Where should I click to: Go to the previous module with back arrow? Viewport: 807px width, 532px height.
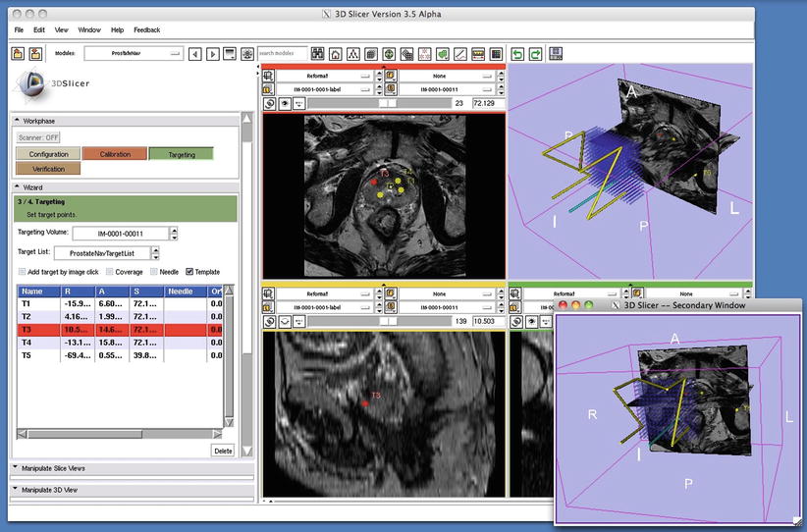coord(194,53)
